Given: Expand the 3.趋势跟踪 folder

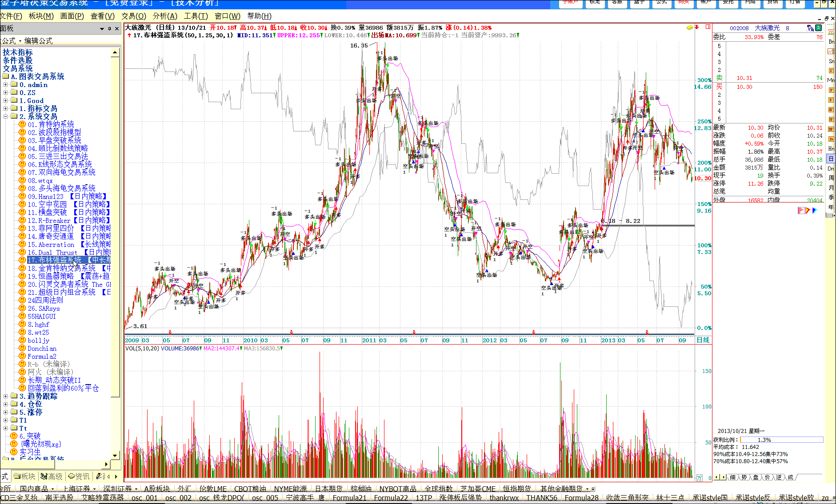Looking at the screenshot, I should [x=5, y=396].
